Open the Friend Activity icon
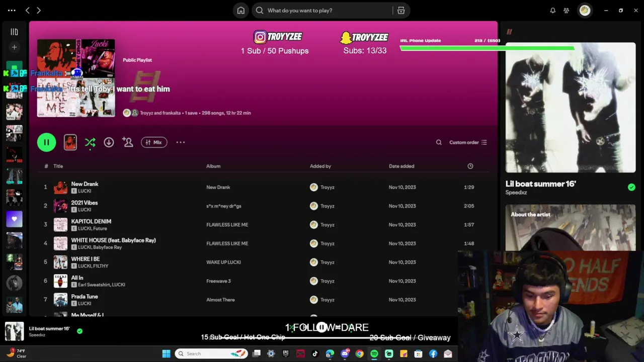The image size is (644, 362). [x=567, y=10]
